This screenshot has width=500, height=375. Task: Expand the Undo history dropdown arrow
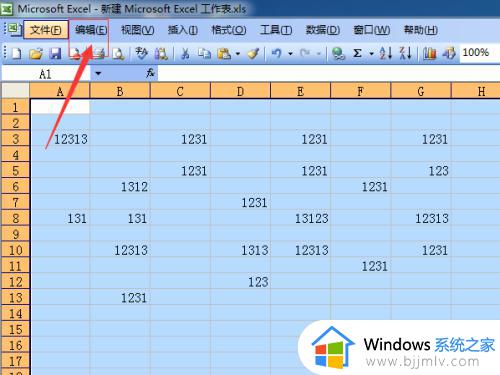290,53
